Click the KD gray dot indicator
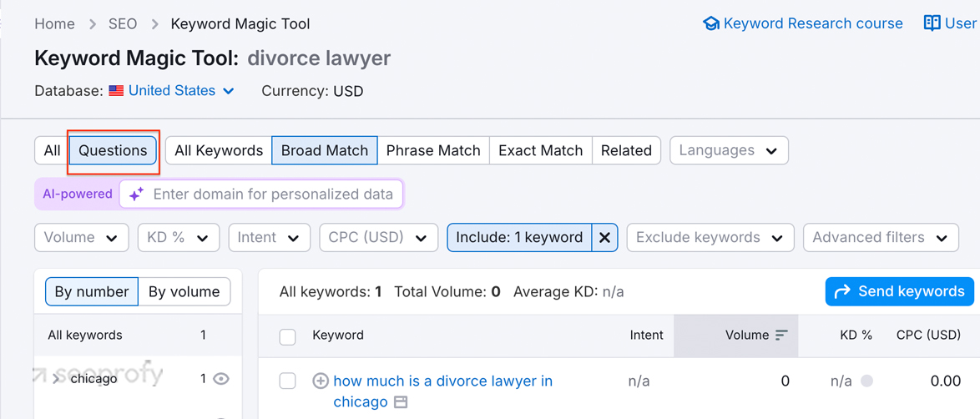 click(x=866, y=381)
